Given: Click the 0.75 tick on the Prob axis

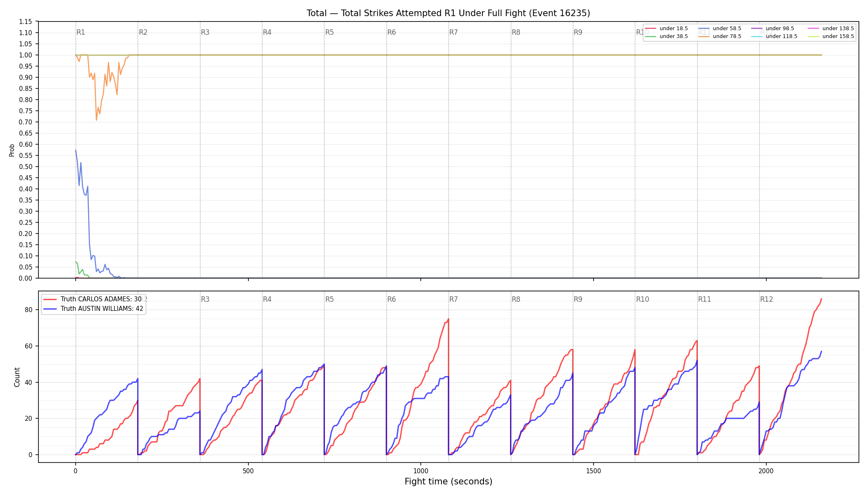Looking at the screenshot, I should point(26,111).
